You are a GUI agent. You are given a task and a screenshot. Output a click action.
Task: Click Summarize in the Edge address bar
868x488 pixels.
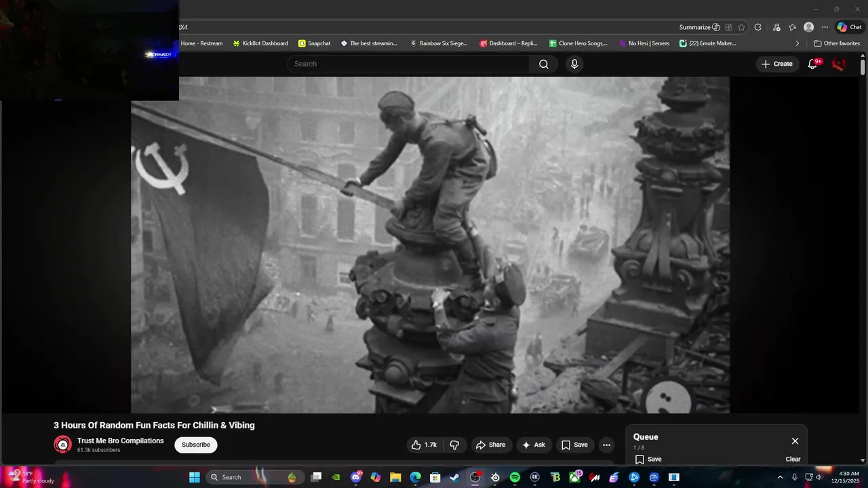(x=699, y=27)
